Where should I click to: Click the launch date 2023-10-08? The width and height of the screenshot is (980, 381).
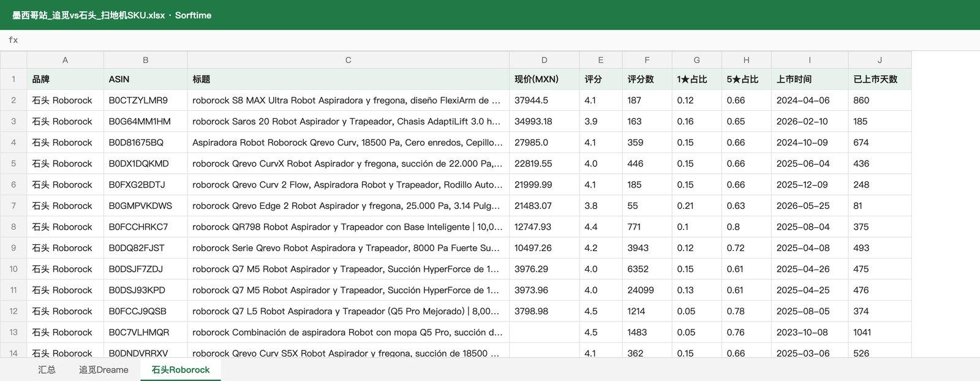coord(810,333)
